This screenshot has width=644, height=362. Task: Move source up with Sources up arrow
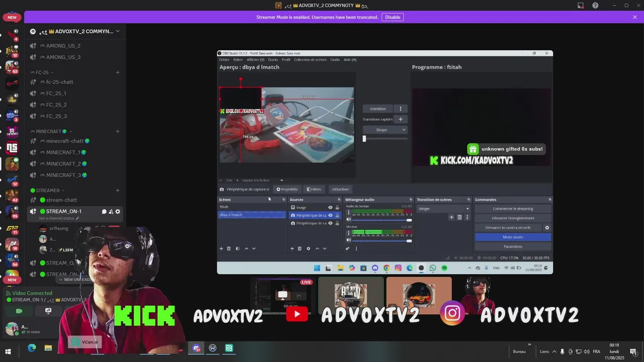(x=317, y=248)
